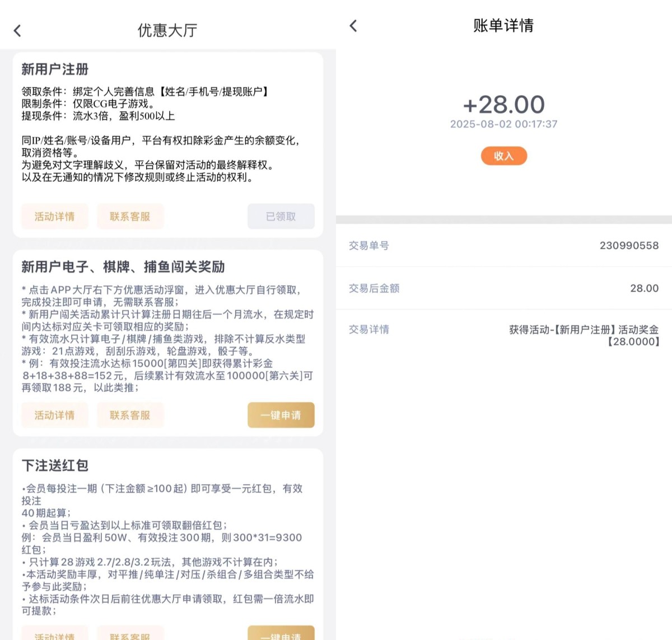Tap the 下注送红包 heading
Image resolution: width=672 pixels, height=640 pixels.
55,465
